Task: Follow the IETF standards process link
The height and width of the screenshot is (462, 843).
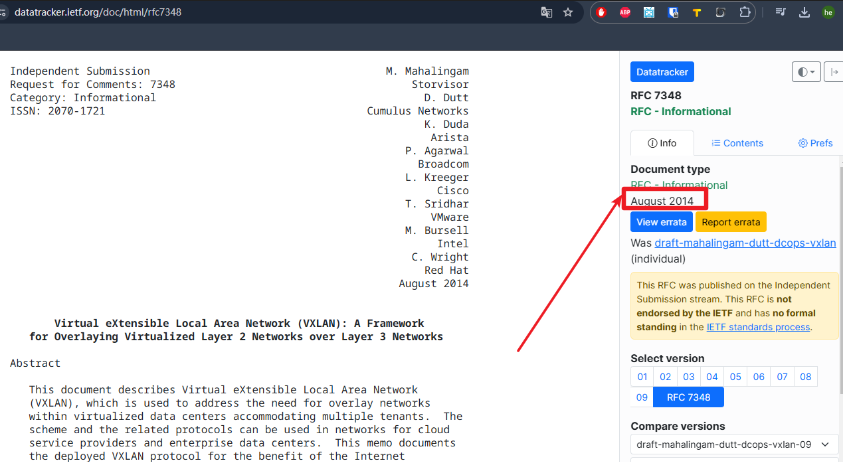Action: [x=758, y=327]
